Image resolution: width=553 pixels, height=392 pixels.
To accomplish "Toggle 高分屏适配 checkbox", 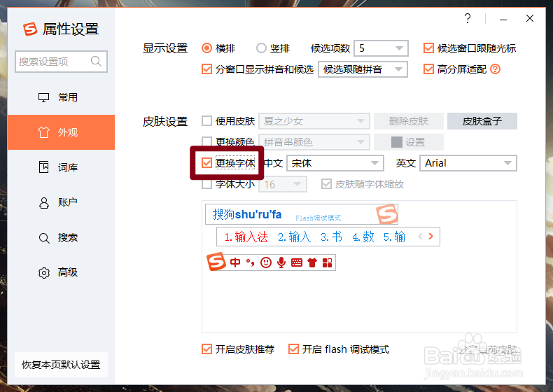I will pyautogui.click(x=428, y=69).
